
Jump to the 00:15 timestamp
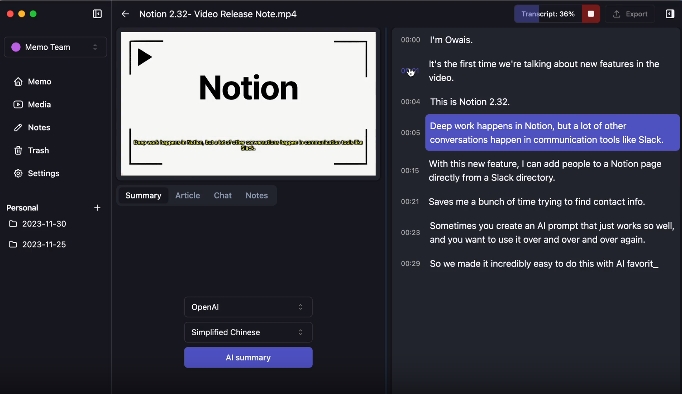pyautogui.click(x=410, y=171)
